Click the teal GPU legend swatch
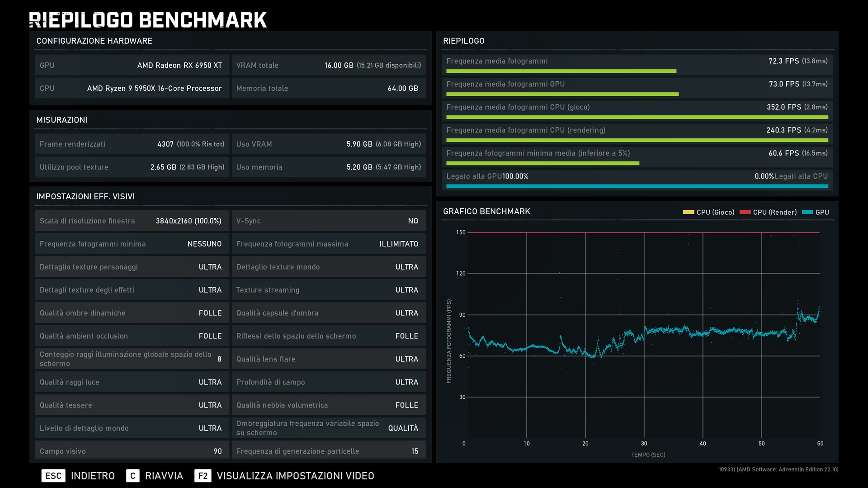Viewport: 868px width, 488px height. (x=807, y=212)
